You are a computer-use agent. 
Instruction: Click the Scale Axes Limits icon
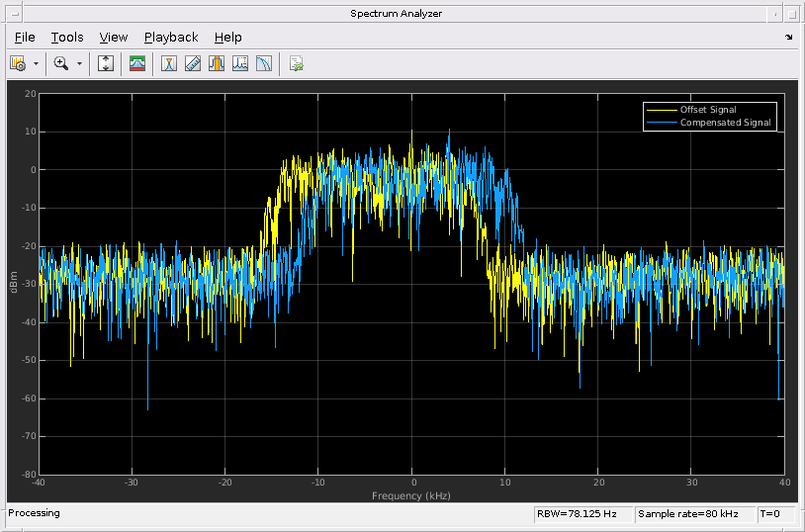[x=106, y=63]
